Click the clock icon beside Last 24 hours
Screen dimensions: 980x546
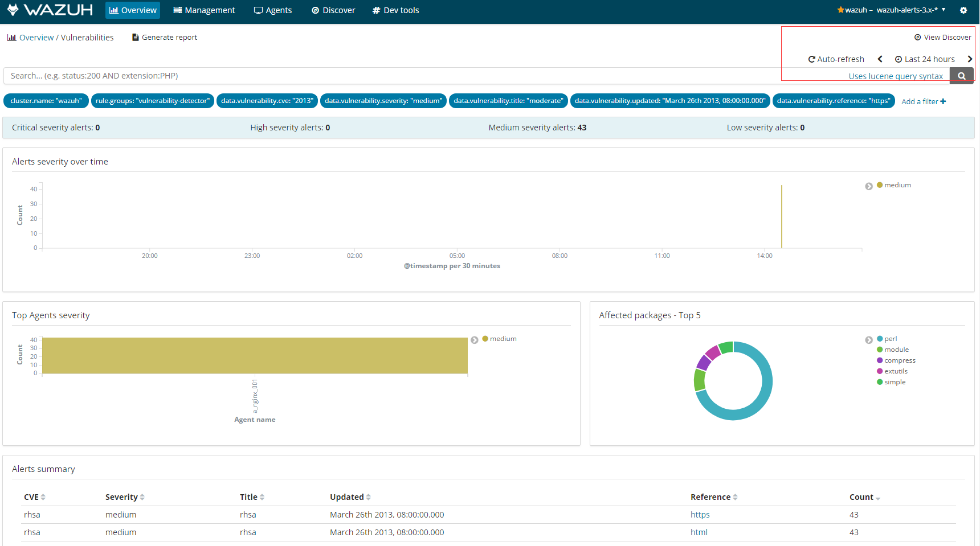pyautogui.click(x=899, y=59)
